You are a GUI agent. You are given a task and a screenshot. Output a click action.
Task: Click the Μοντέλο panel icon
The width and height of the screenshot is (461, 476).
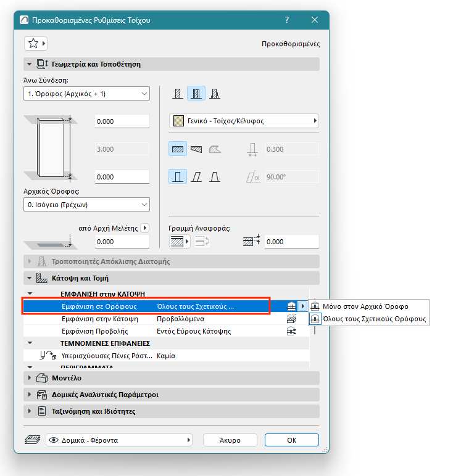pos(42,378)
